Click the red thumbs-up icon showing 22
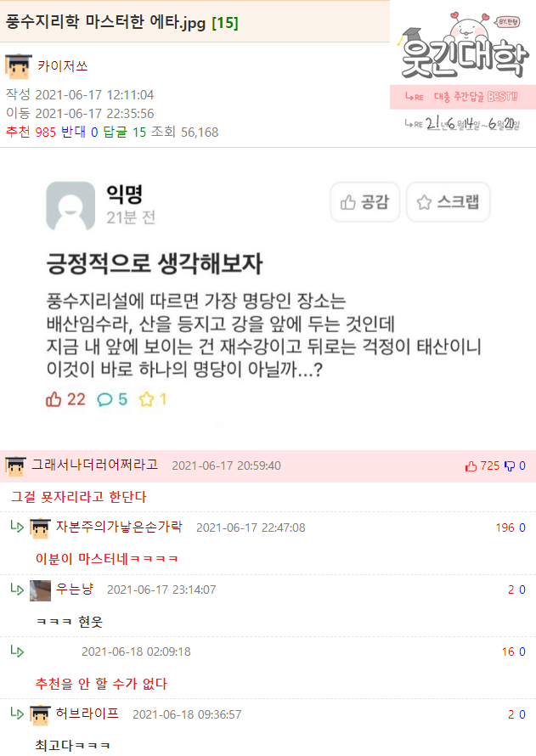This screenshot has height=756, width=536. (54, 399)
